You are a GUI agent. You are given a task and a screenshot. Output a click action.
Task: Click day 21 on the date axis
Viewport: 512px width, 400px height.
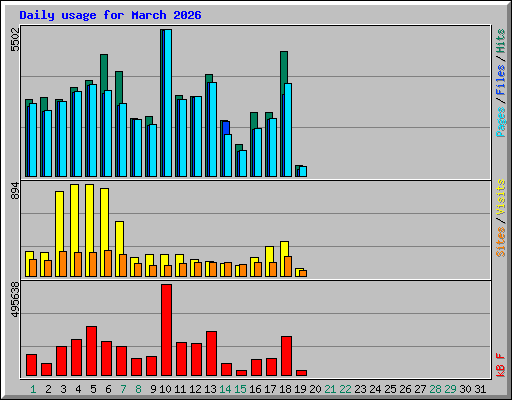point(330,389)
